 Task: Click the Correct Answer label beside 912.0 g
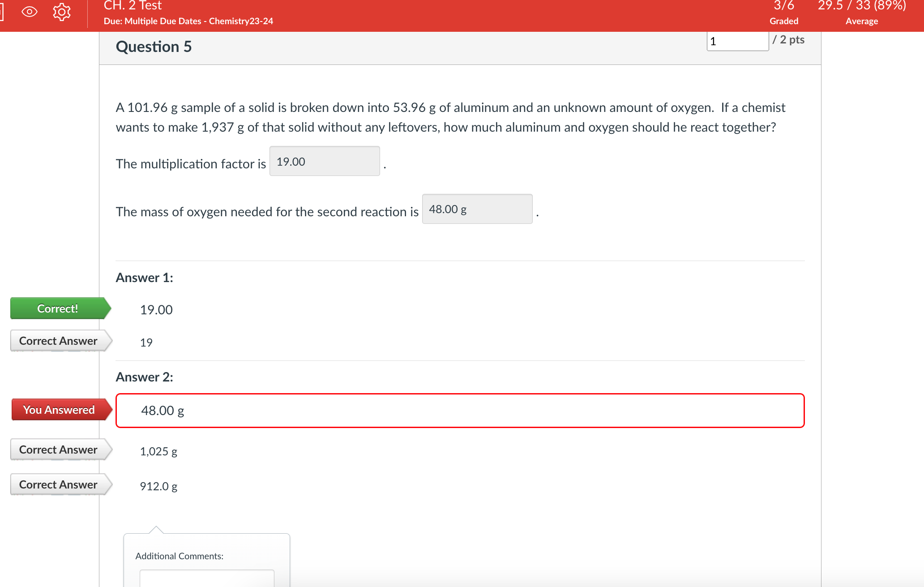pyautogui.click(x=58, y=485)
